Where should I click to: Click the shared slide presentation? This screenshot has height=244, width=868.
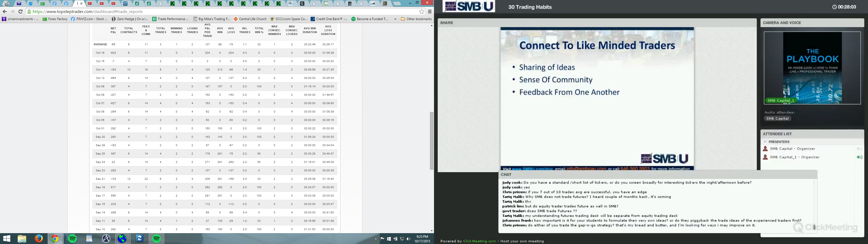point(597,99)
